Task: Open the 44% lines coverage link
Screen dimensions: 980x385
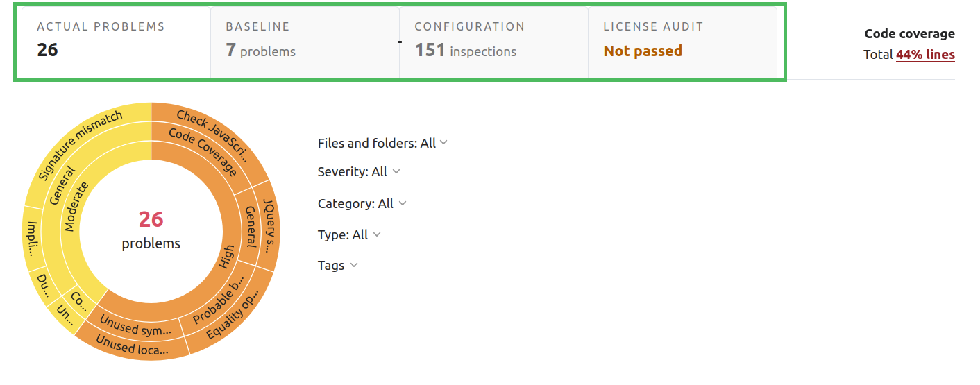Action: pos(925,55)
